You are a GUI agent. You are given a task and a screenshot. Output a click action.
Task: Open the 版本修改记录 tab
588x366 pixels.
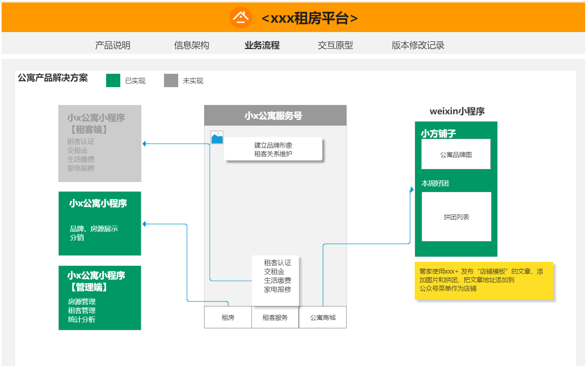418,45
